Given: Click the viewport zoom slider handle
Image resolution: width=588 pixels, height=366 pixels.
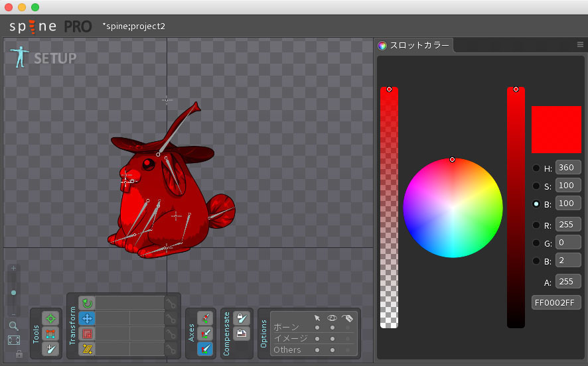Looking at the screenshot, I should click(13, 292).
